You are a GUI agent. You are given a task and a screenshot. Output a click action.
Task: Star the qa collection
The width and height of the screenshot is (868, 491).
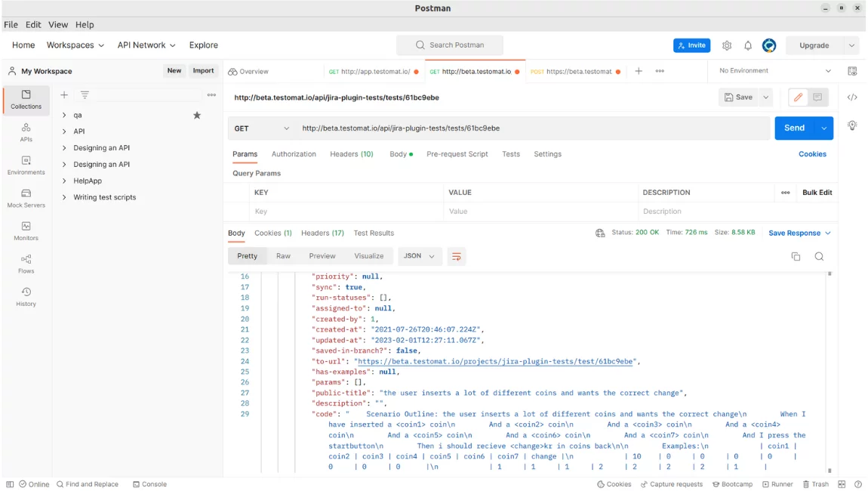click(197, 115)
